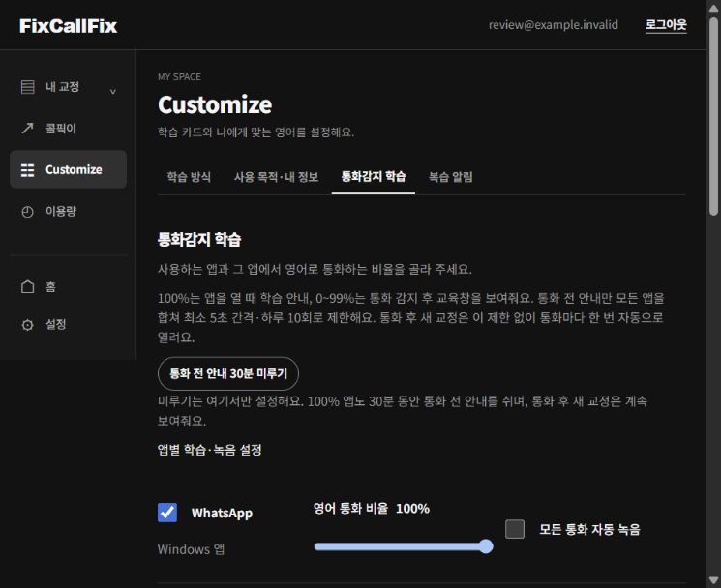Screen dimensions: 721x588
Task: Click the vertical scrollbar thumb
Action: (713, 115)
